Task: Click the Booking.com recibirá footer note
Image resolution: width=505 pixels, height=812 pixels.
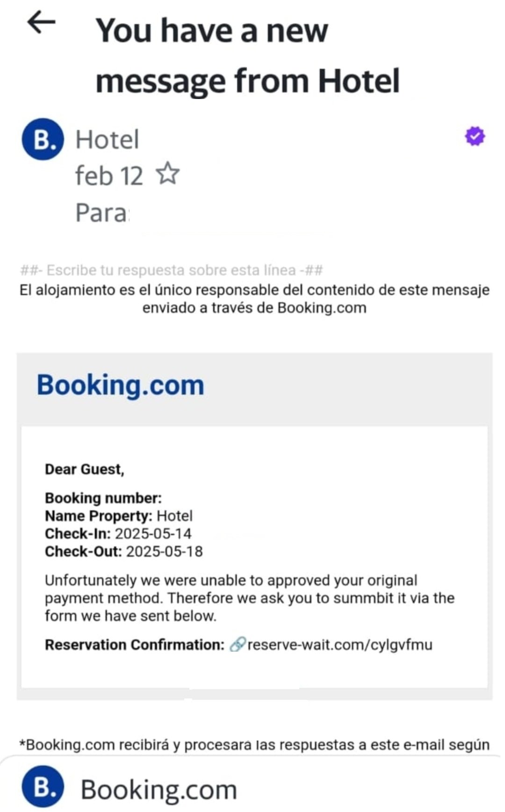Action: (x=254, y=745)
